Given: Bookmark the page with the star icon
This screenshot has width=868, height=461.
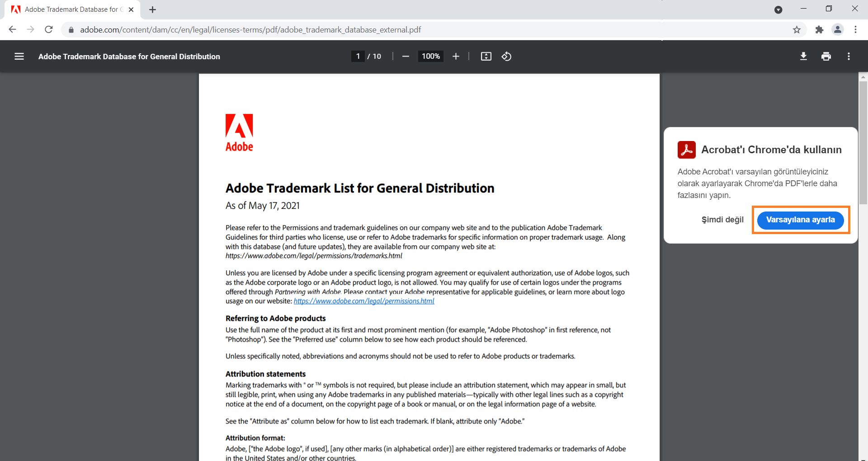Looking at the screenshot, I should tap(797, 29).
